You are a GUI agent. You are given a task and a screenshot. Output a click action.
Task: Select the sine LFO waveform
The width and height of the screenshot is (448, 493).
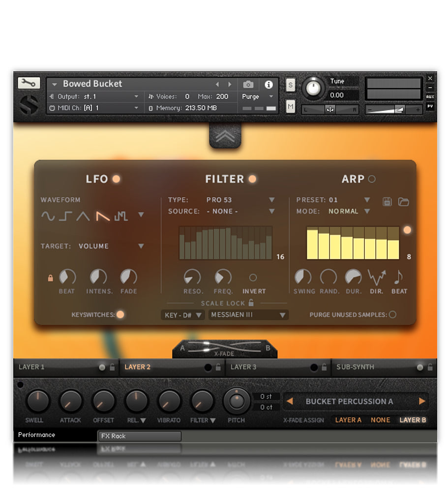coord(49,216)
